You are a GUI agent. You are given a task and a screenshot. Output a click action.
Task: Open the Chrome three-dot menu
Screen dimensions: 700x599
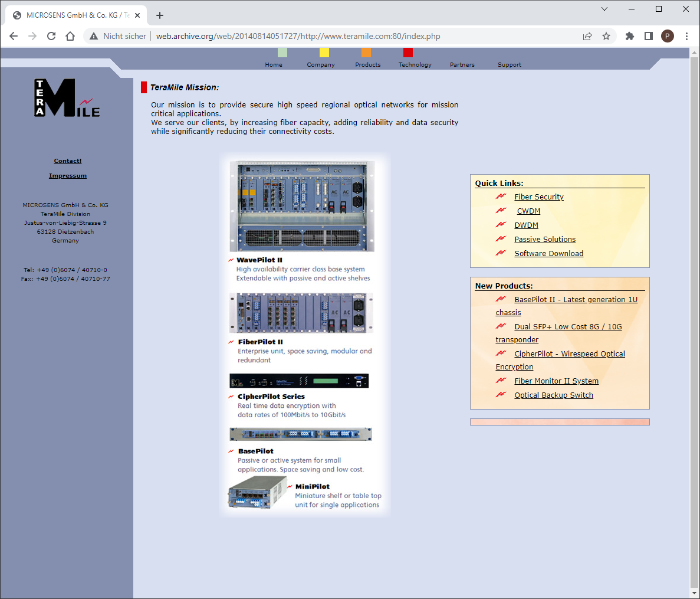click(x=686, y=36)
